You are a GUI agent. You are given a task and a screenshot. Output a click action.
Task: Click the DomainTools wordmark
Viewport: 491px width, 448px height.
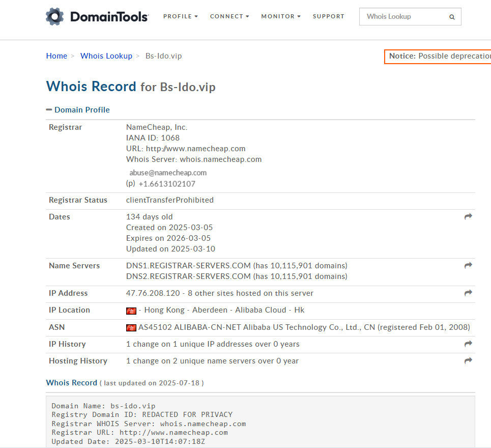click(109, 17)
